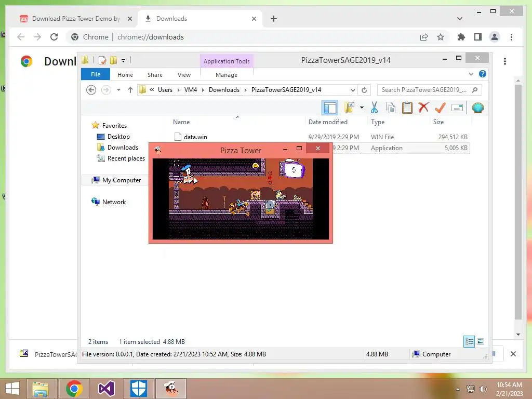Switch to the View ribbon tab
Image resolution: width=532 pixels, height=399 pixels.
pos(184,75)
